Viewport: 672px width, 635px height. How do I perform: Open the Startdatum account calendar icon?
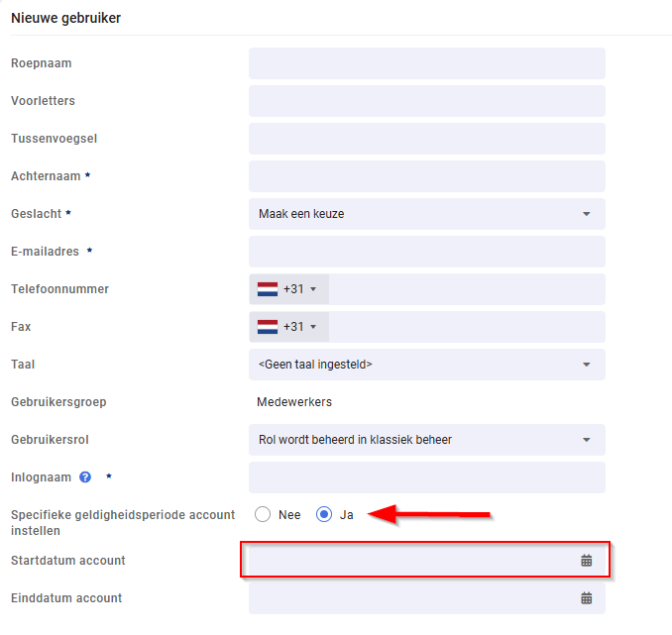pos(586,561)
